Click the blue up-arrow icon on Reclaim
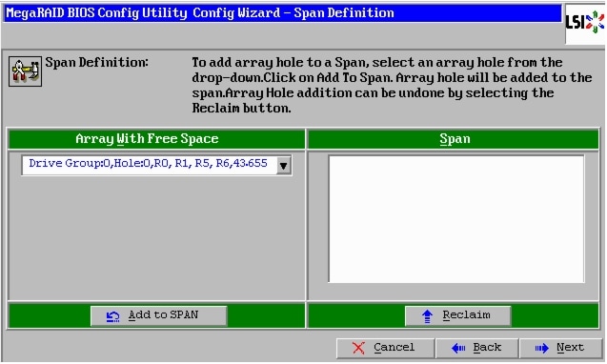 (x=427, y=316)
